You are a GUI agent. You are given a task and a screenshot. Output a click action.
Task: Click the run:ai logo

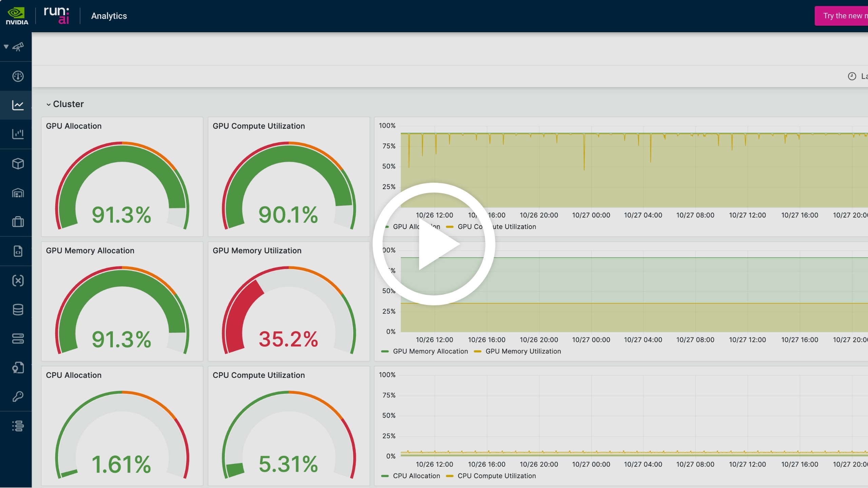point(56,16)
